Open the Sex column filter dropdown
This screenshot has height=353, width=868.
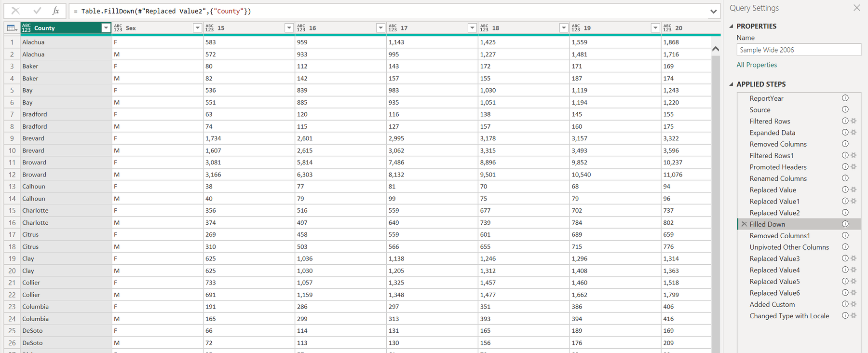[197, 28]
